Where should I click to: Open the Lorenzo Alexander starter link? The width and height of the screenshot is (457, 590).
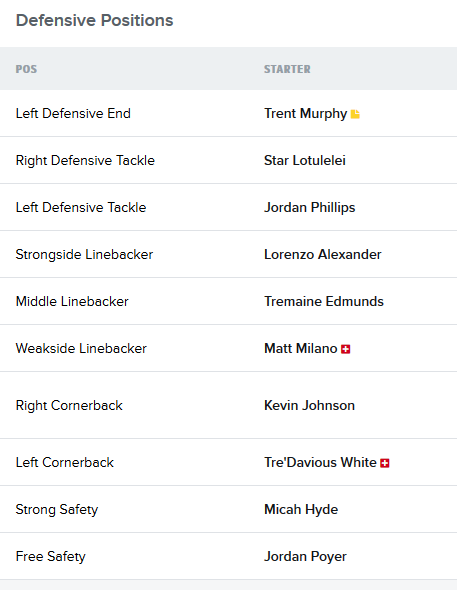click(323, 254)
